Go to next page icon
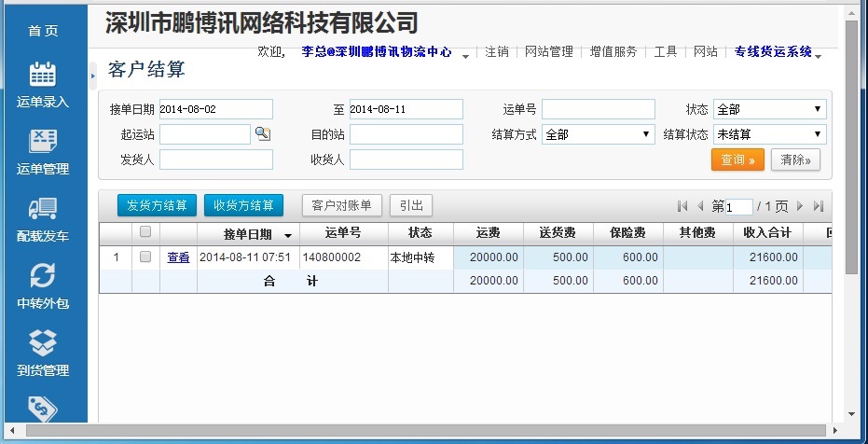This screenshot has width=868, height=444. (x=800, y=206)
